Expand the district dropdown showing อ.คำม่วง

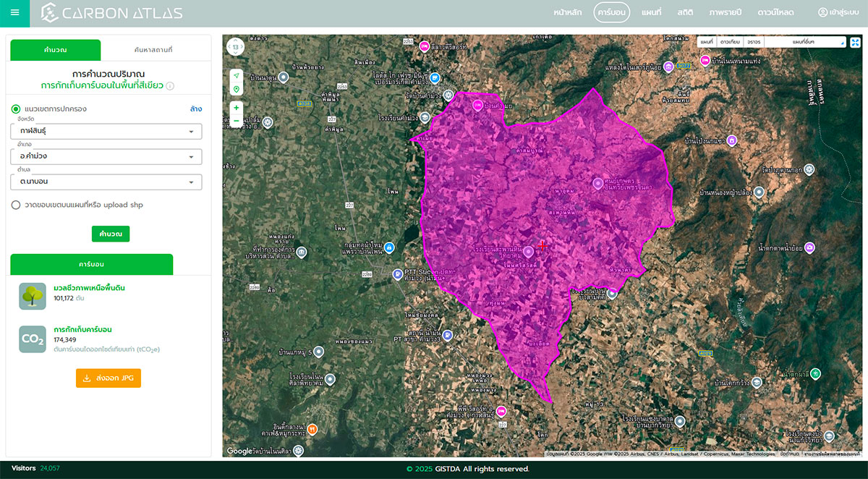(106, 156)
